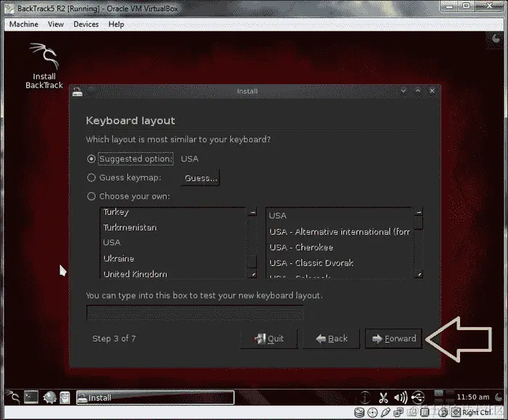
Task: Click the VirtualBox USB pen status icon
Action: 385,413
